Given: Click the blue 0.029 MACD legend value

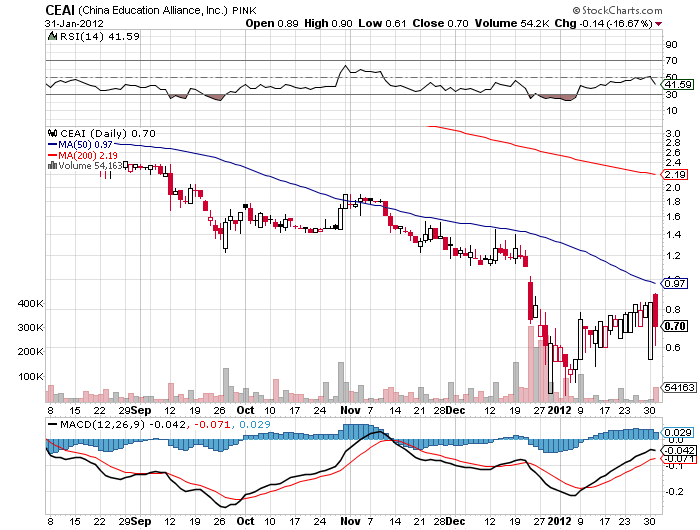Looking at the screenshot, I should tap(255, 424).
